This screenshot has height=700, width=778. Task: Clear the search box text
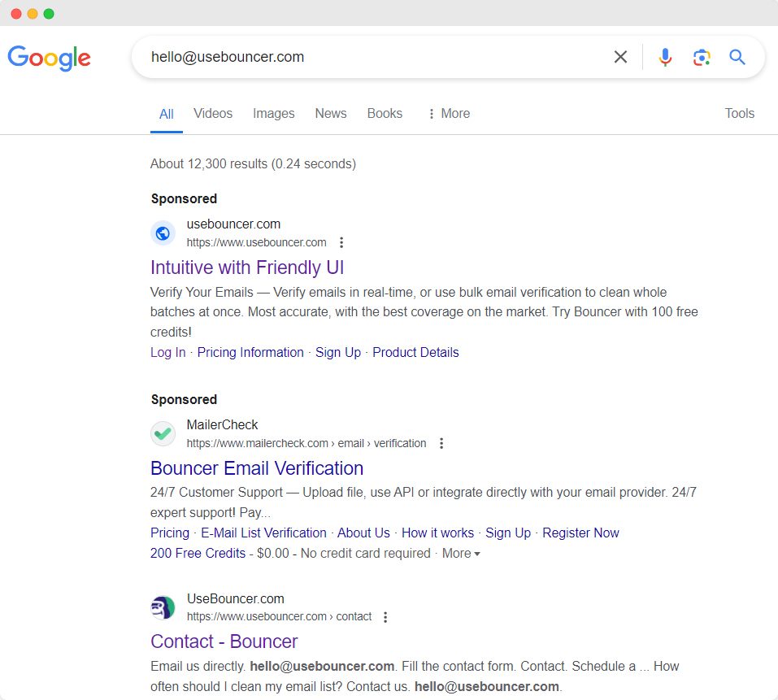[x=620, y=57]
